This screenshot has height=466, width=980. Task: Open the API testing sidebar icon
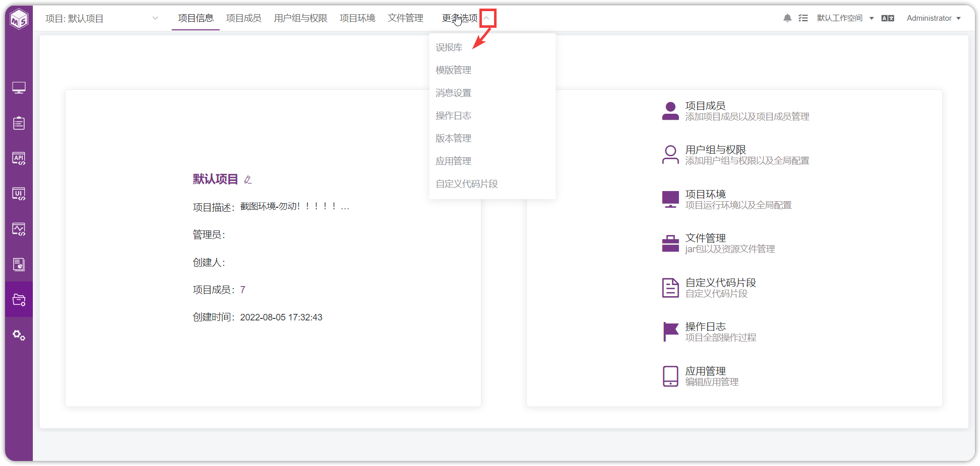19,159
